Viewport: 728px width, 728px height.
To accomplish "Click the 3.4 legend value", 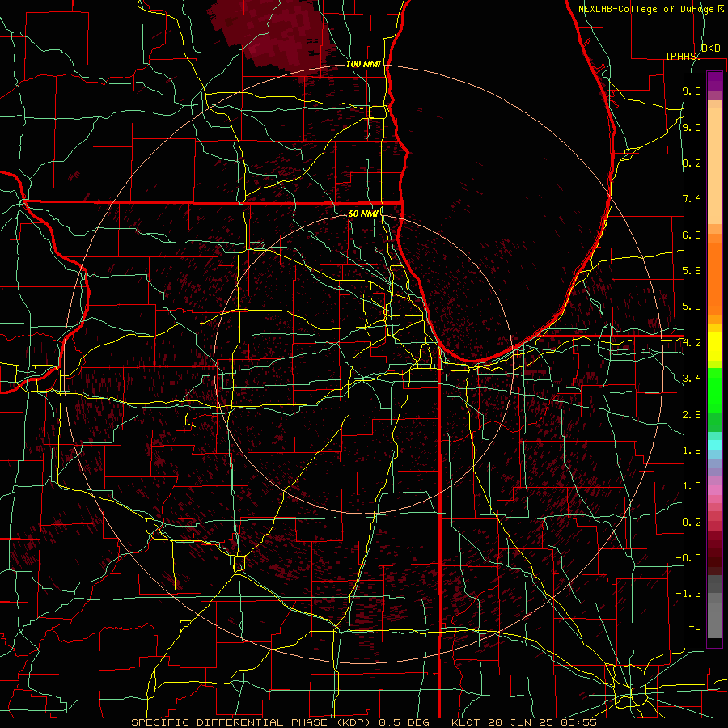I will click(692, 379).
